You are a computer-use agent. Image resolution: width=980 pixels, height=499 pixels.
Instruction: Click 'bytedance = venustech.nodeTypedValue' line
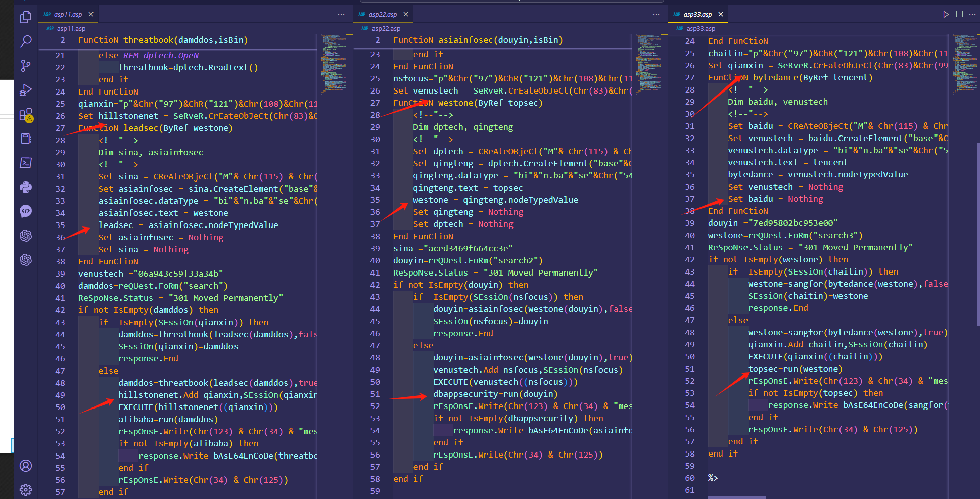point(818,175)
